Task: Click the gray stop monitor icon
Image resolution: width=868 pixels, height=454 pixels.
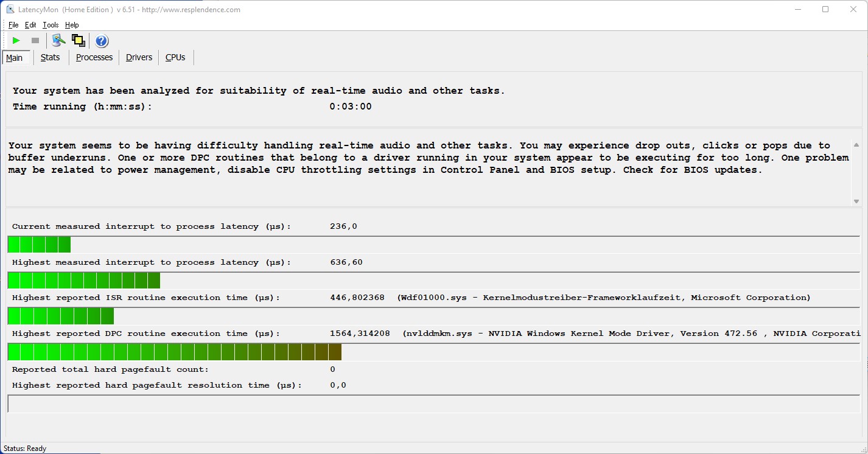Action: 35,41
